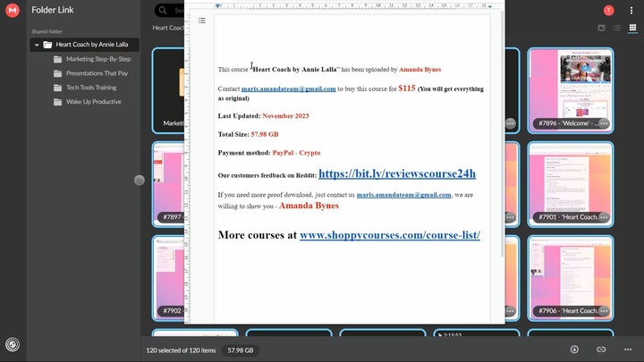Click '120 selected of 120 items' text
The width and height of the screenshot is (644, 362).
point(181,350)
